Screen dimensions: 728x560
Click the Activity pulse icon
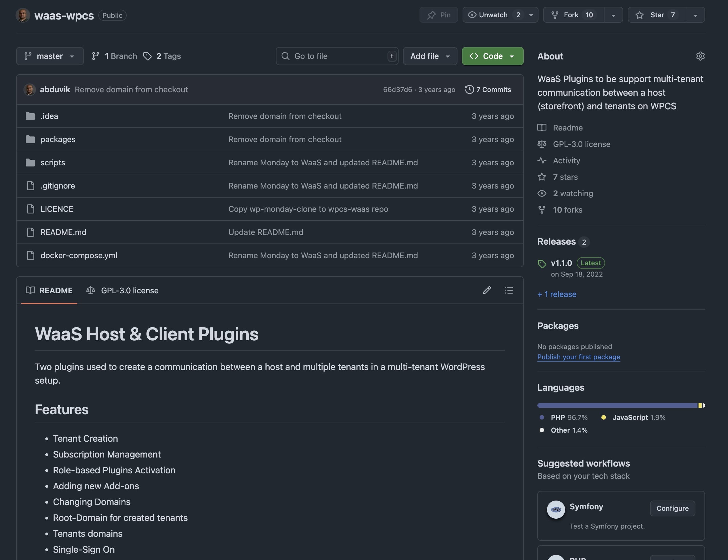542,160
